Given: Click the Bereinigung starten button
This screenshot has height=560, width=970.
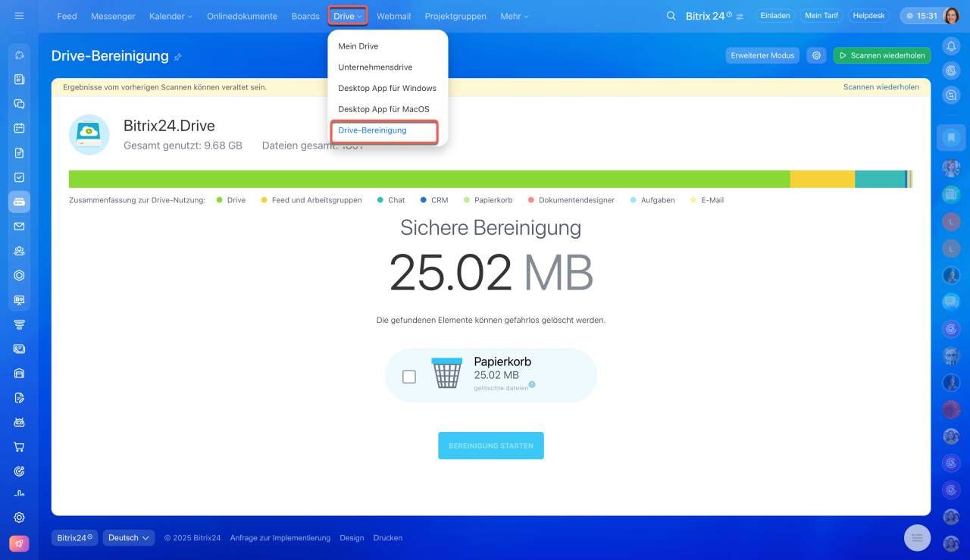Looking at the screenshot, I should (491, 446).
